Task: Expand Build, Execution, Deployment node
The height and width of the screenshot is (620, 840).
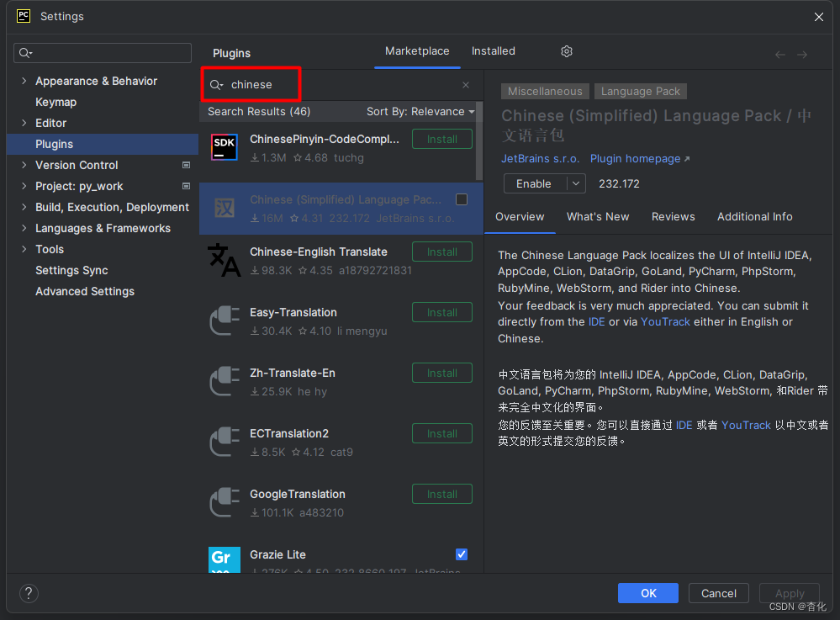Action: click(x=24, y=207)
